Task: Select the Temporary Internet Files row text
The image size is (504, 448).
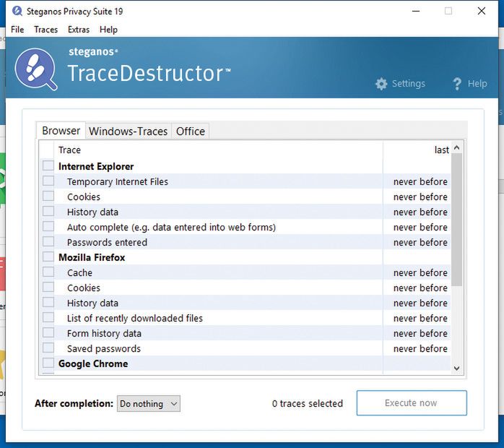Action: click(x=118, y=181)
